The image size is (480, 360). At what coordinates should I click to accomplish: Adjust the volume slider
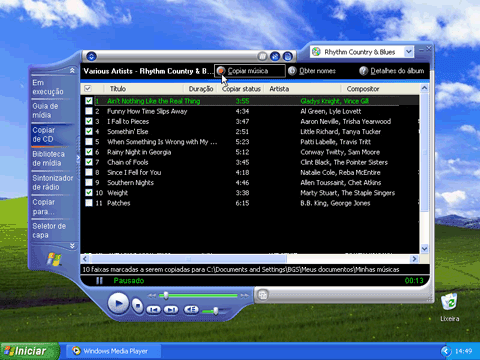point(216,311)
